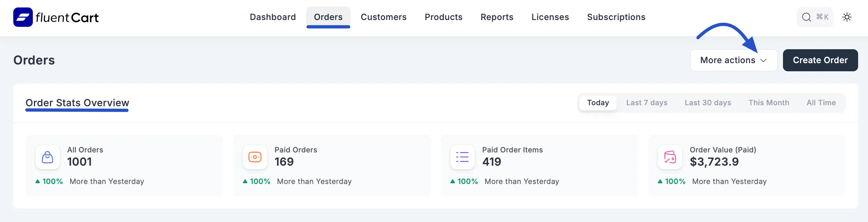Toggle light/dark theme sun icon
The image size is (868, 222).
pyautogui.click(x=847, y=17)
